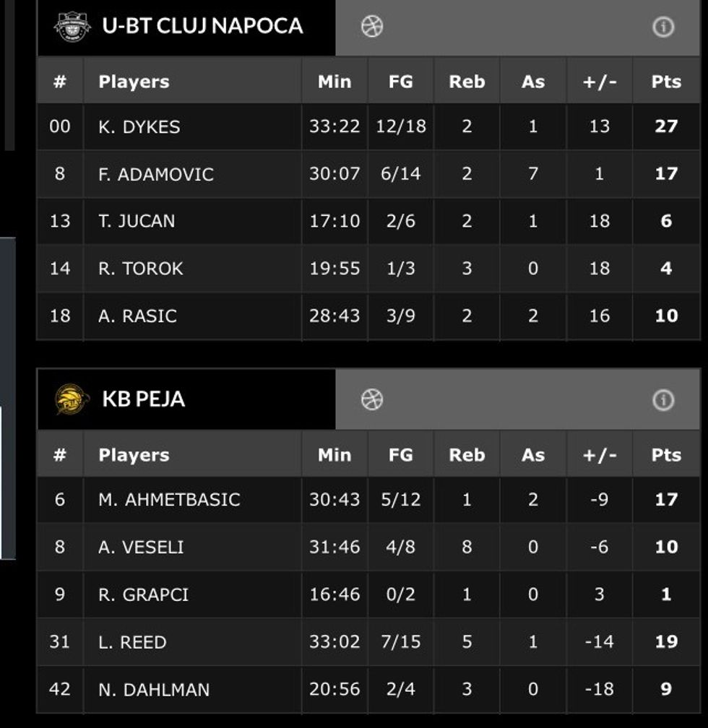Select the T. Jucan player row
The width and height of the screenshot is (708, 728).
point(137,221)
